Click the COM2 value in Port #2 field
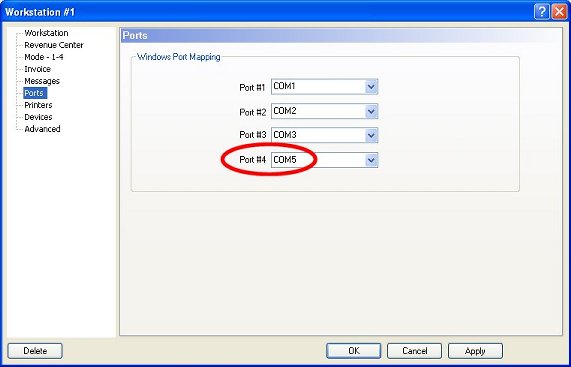 (x=285, y=111)
